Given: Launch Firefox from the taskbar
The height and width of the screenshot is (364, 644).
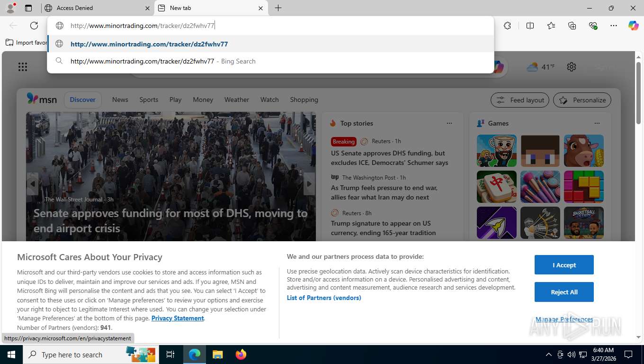Looking at the screenshot, I should pyautogui.click(x=241, y=355).
